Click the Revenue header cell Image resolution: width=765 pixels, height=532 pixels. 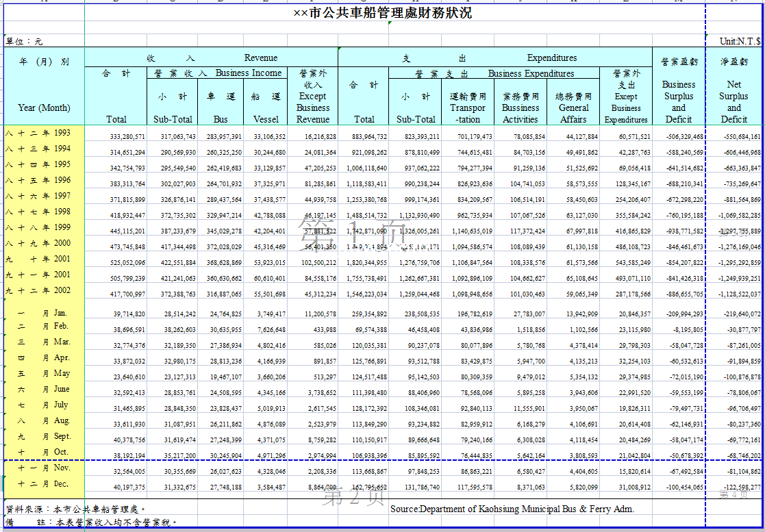260,58
